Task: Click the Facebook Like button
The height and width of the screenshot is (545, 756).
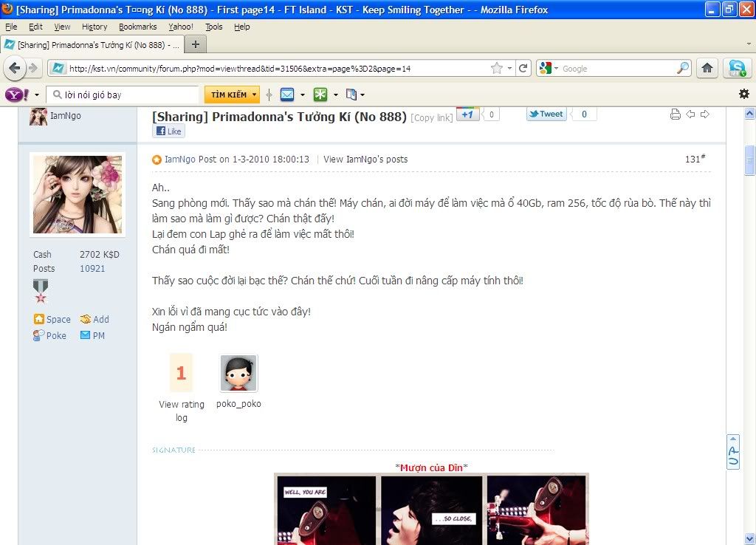Action: pos(169,131)
